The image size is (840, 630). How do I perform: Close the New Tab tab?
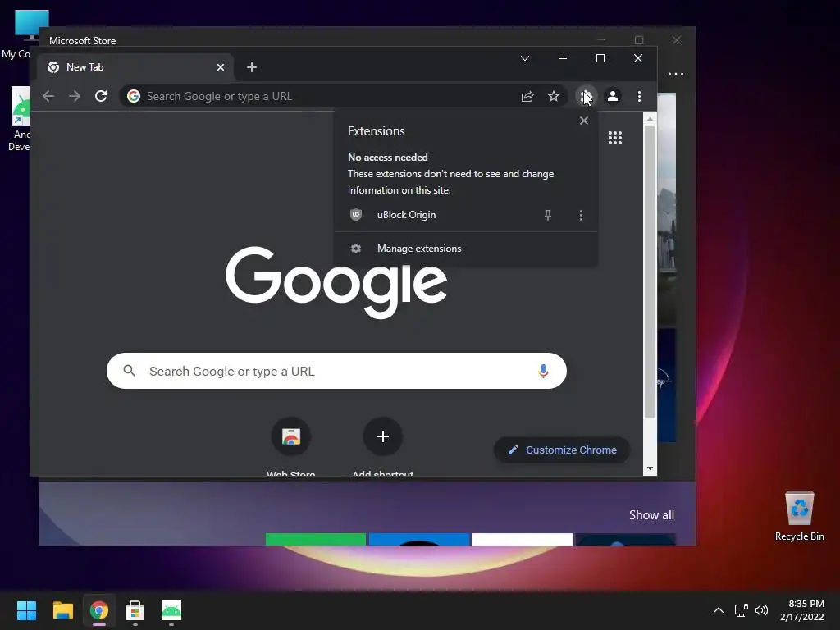(x=221, y=67)
